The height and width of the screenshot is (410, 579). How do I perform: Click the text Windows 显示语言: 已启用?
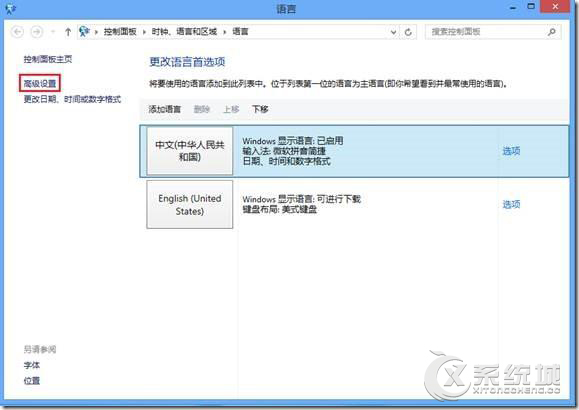[293, 141]
